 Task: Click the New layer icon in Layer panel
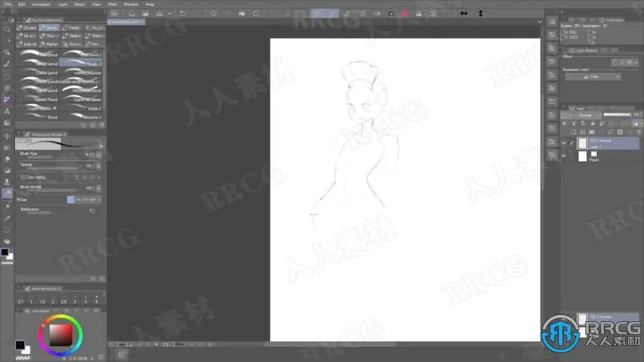coord(573,132)
